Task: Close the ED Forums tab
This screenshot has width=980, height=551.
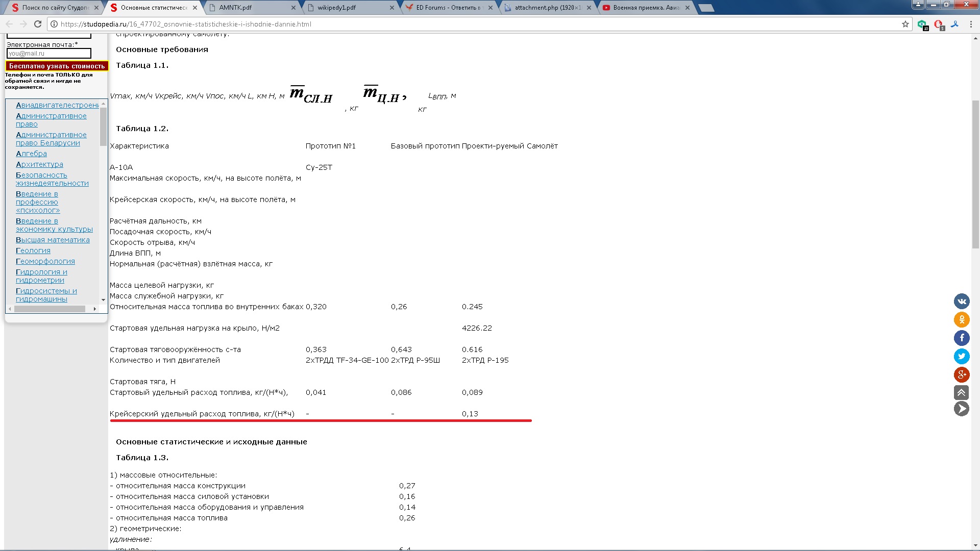Action: (x=491, y=8)
